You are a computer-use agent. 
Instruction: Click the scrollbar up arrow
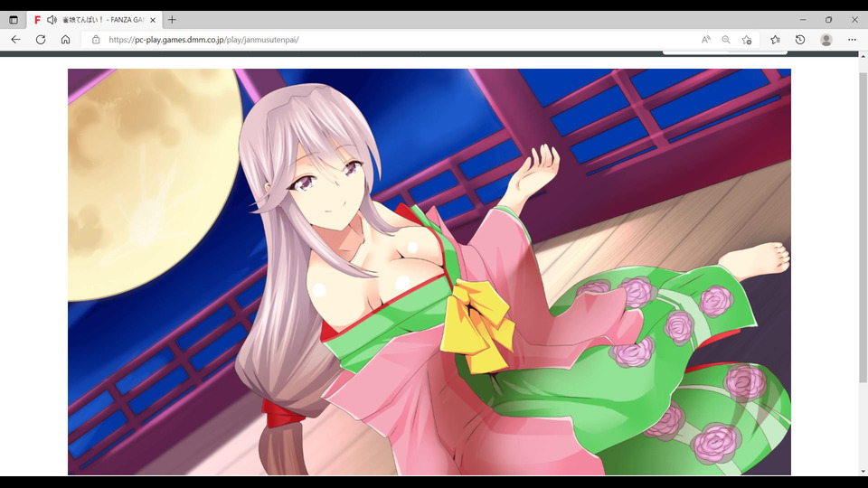click(x=863, y=56)
